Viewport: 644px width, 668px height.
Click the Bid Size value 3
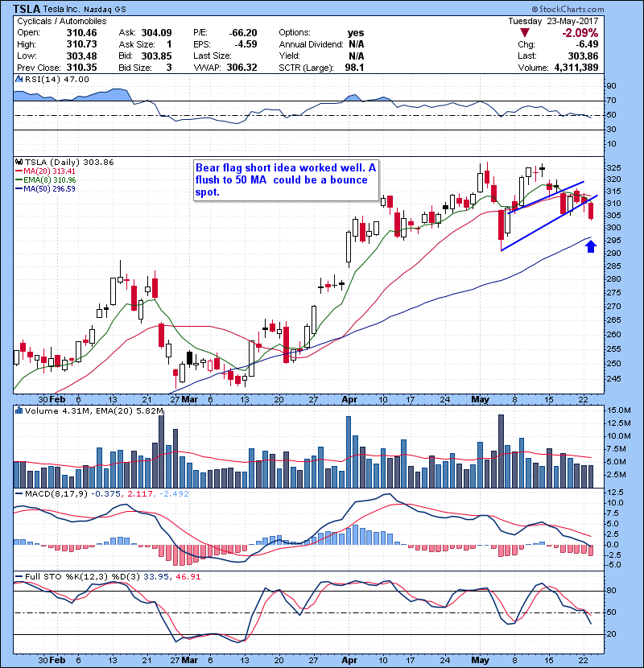coord(169,68)
